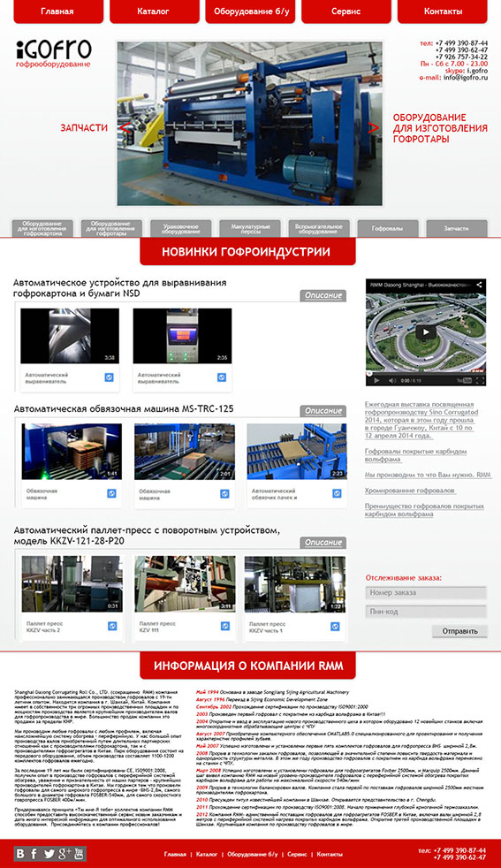Open Гофровалы покрытые карбидом вольфрама link
The height and width of the screenshot is (868, 501).
point(416,455)
